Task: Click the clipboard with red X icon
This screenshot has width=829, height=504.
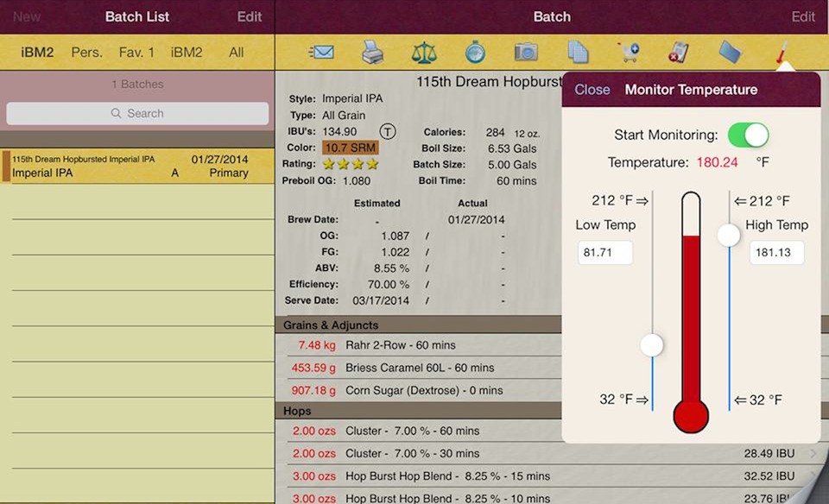Action: pyautogui.click(x=679, y=53)
